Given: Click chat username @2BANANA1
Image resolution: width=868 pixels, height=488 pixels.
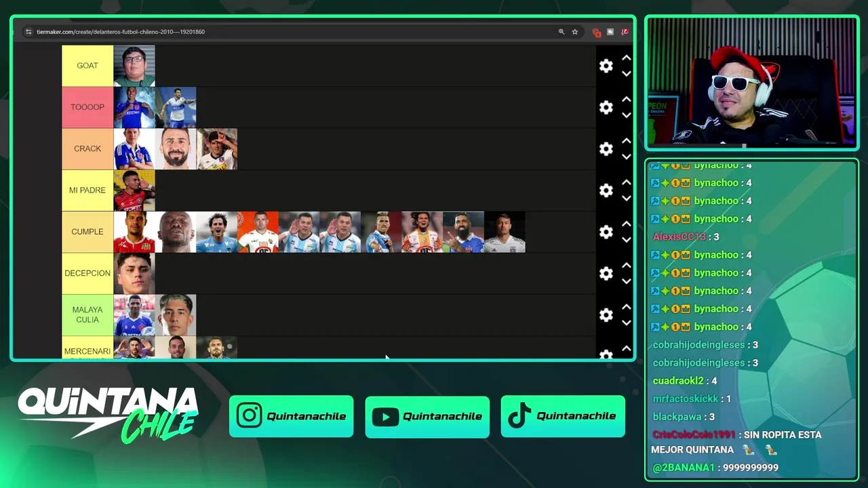Looking at the screenshot, I should tap(684, 468).
